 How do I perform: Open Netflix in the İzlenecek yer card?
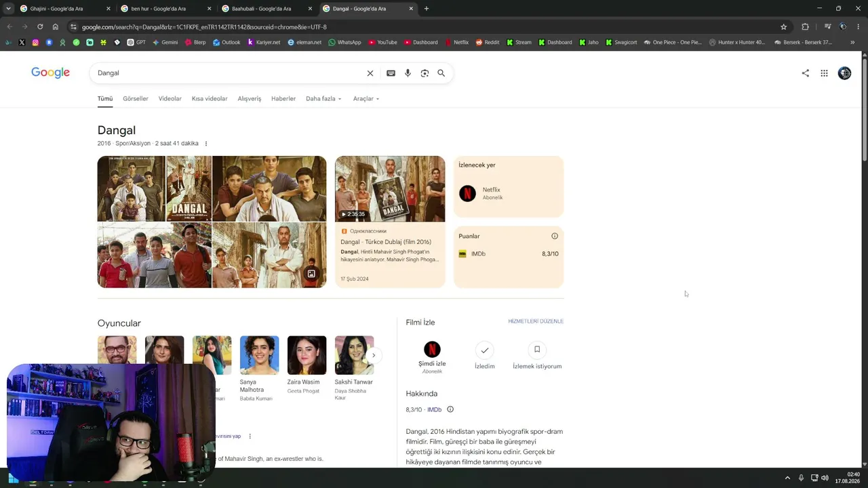point(508,194)
